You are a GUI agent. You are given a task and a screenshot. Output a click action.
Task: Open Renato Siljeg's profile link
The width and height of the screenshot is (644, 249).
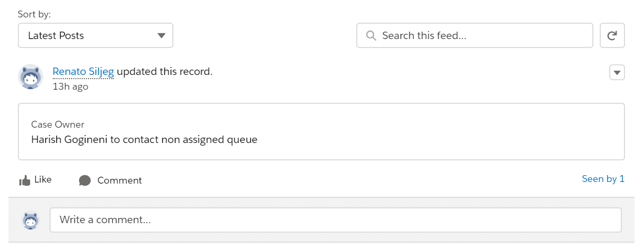click(83, 72)
